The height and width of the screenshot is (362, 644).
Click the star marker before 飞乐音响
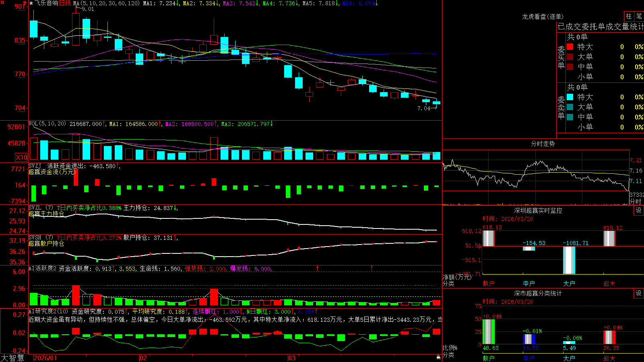[x=31, y=3]
